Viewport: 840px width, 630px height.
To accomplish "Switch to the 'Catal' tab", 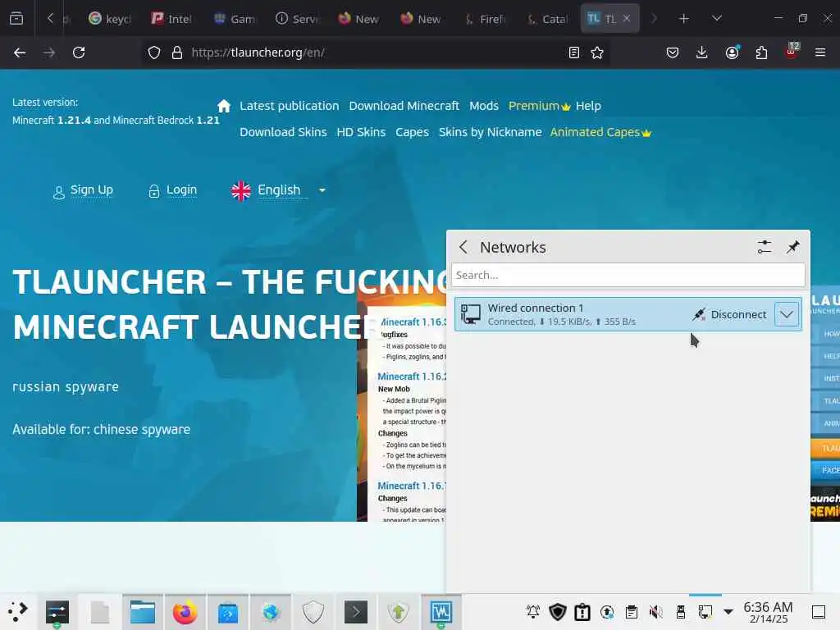I will click(547, 19).
